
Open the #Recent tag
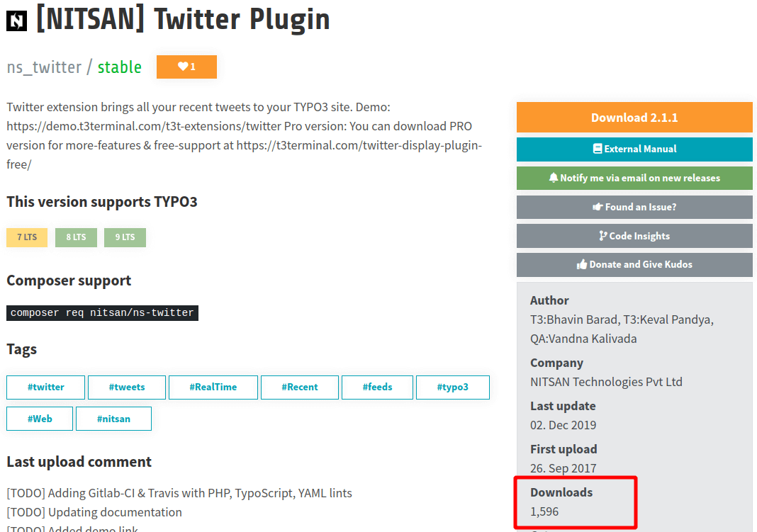click(x=300, y=387)
